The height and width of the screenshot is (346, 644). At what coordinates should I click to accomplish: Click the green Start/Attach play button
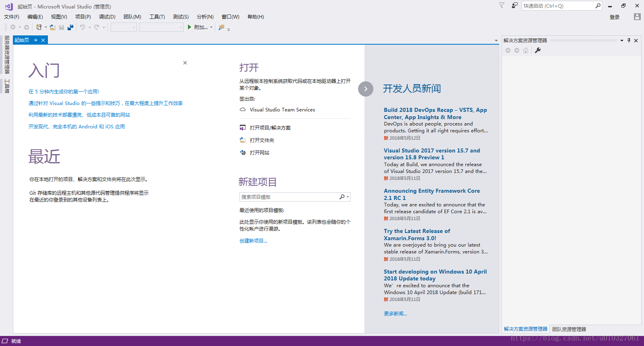[x=190, y=27]
